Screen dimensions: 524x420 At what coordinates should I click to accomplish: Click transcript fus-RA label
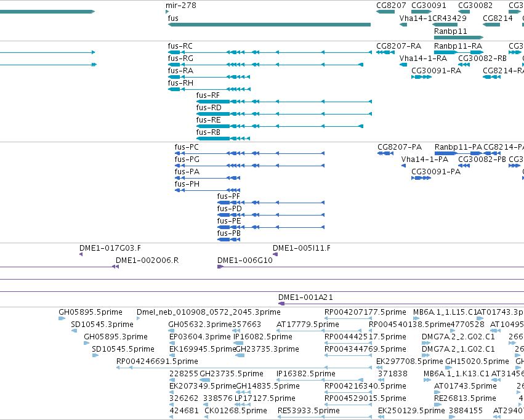click(180, 70)
